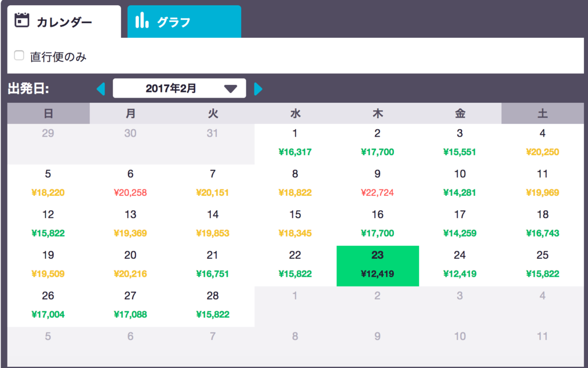This screenshot has width=588, height=368.
Task: Click February 21 with ¥16,751
Action: [x=213, y=266]
